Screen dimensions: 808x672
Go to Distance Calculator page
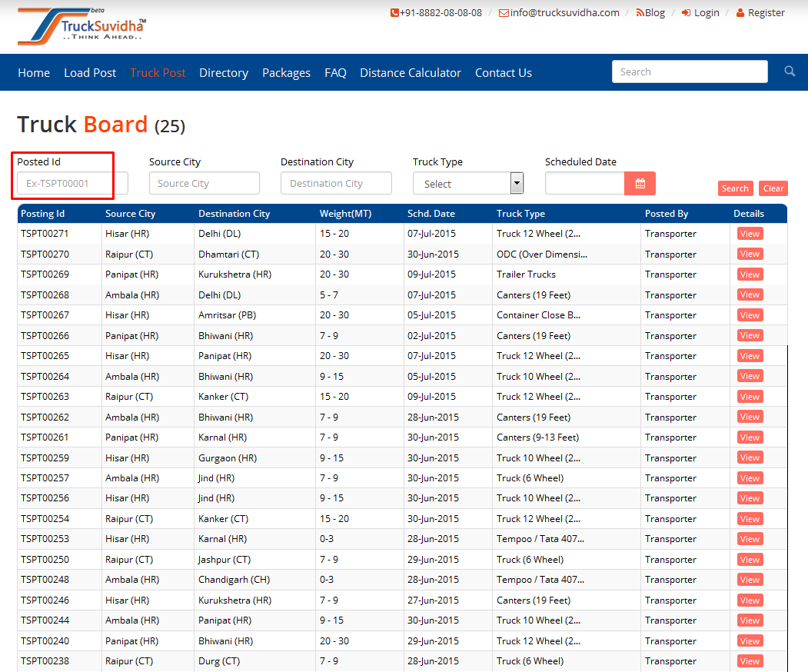(411, 73)
